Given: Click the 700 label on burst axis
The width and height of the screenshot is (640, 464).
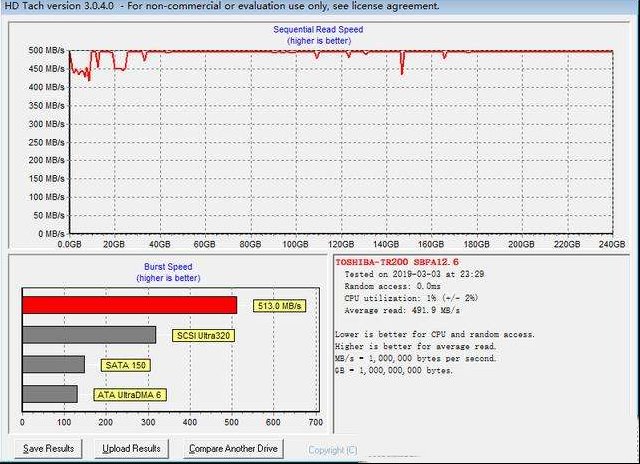Looking at the screenshot, I should (x=316, y=422).
